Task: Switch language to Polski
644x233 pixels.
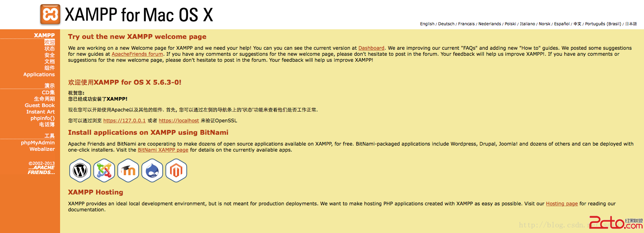Action: coord(510,24)
